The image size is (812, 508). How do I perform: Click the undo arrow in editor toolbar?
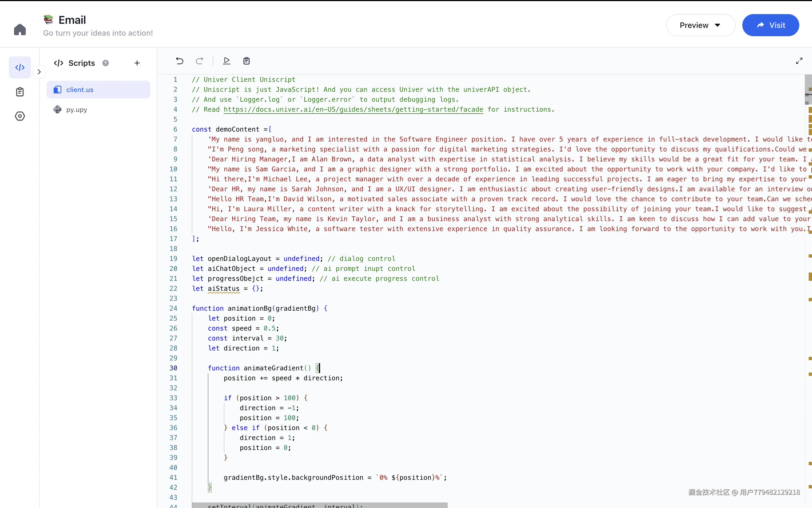click(179, 61)
